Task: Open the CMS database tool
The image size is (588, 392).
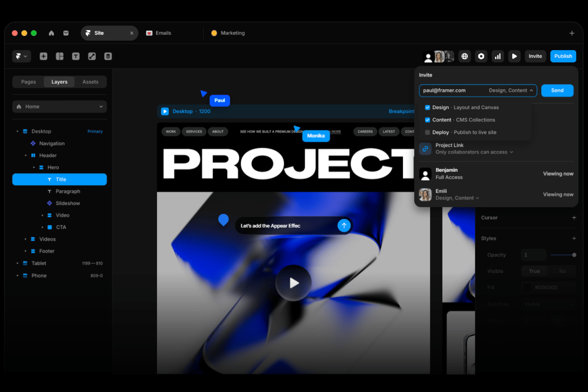Action: pyautogui.click(x=108, y=56)
